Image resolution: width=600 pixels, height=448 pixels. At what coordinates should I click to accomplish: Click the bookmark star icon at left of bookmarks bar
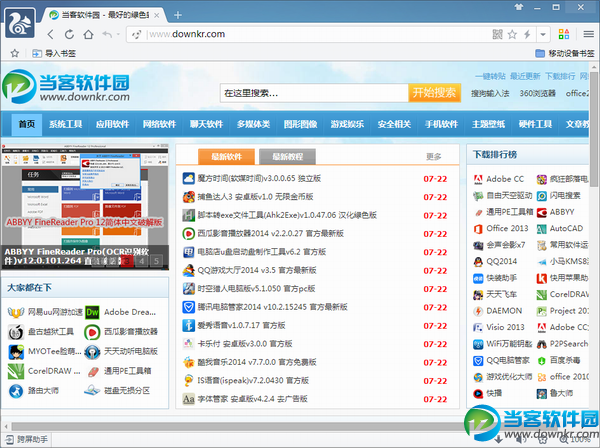click(x=15, y=53)
